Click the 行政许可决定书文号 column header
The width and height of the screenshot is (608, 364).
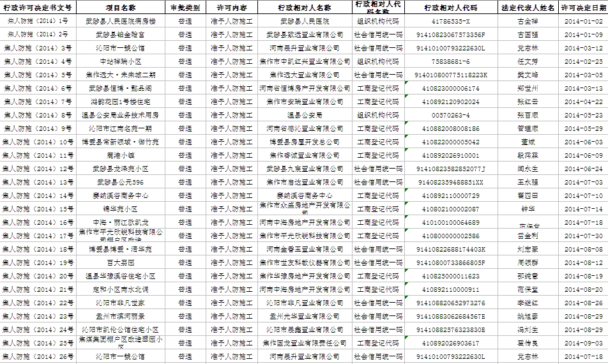coord(38,7)
